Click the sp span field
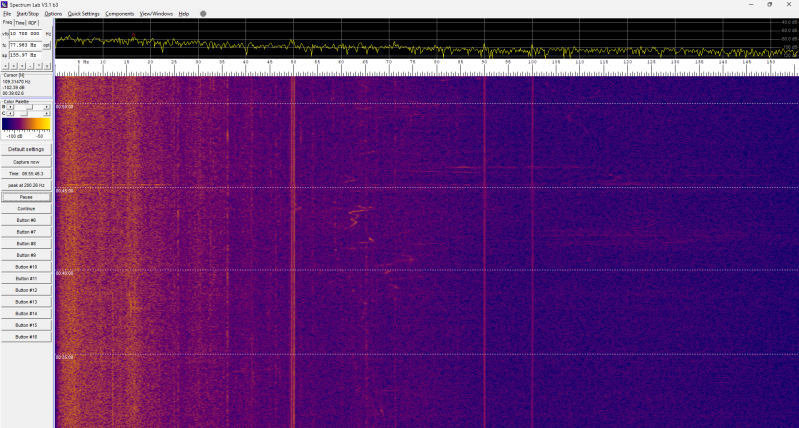The height and width of the screenshot is (428, 799). (x=25, y=55)
